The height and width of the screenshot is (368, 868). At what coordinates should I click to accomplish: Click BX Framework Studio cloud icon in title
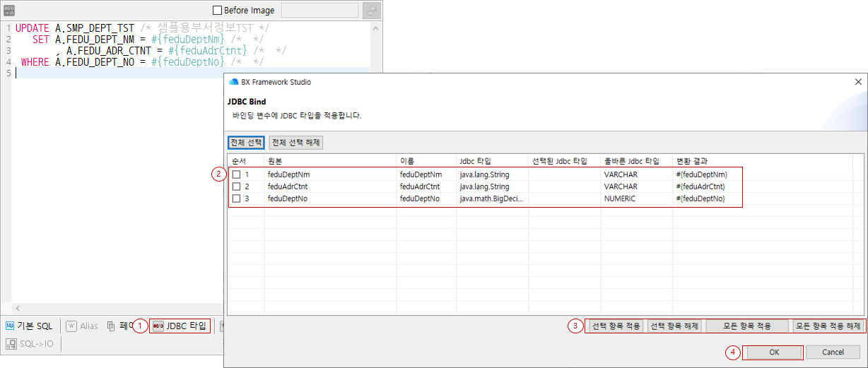coord(233,82)
